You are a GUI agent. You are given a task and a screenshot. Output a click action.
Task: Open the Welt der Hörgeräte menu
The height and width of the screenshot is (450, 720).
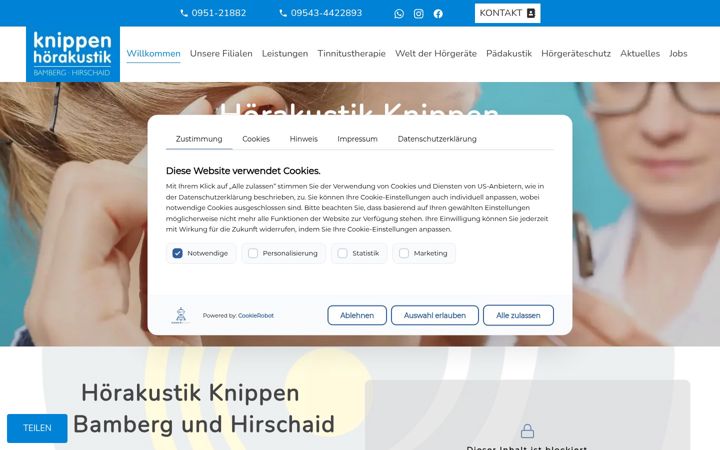[436, 54]
